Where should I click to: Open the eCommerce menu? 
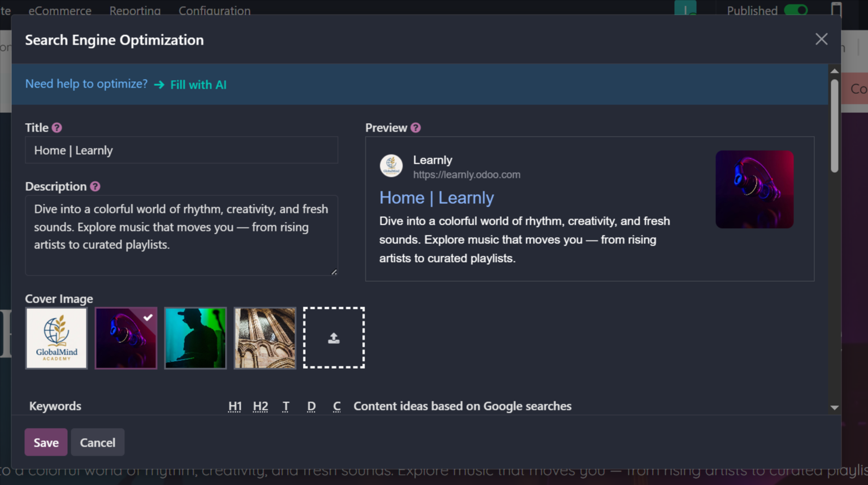[60, 10]
